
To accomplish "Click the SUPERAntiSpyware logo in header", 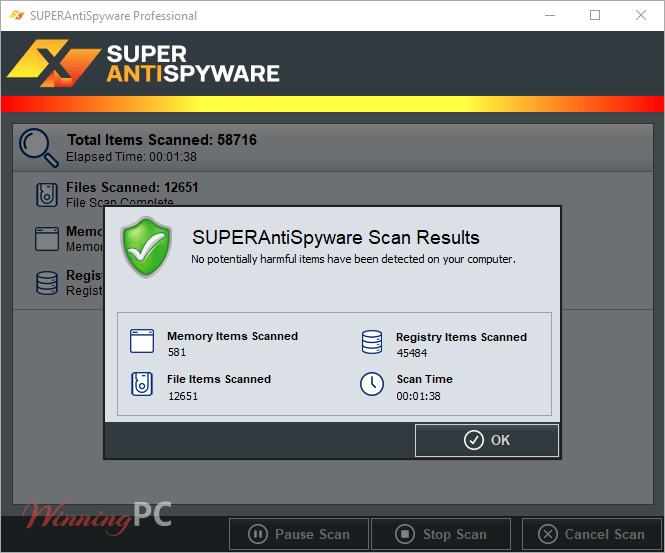I will click(x=143, y=63).
